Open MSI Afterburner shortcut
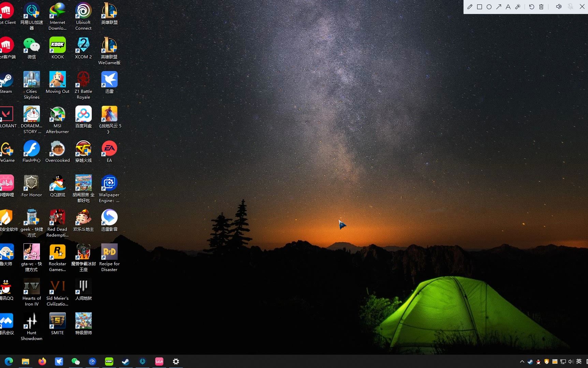Screen dimensions: 588x368 (x=58, y=120)
